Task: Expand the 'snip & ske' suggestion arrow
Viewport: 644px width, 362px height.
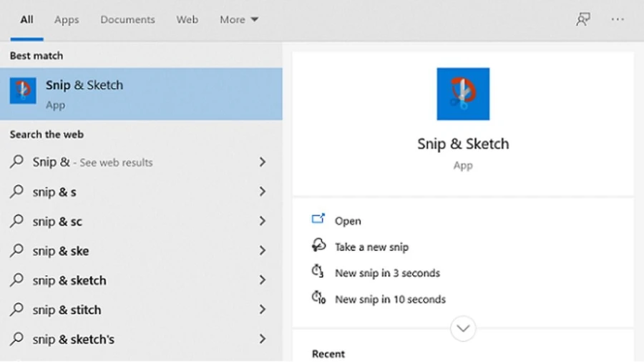Action: (x=263, y=250)
